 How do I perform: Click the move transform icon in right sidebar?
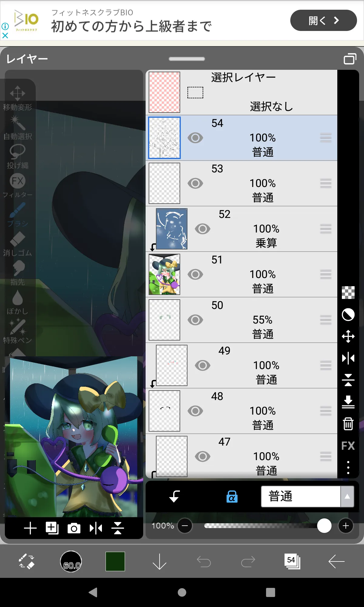[348, 337]
